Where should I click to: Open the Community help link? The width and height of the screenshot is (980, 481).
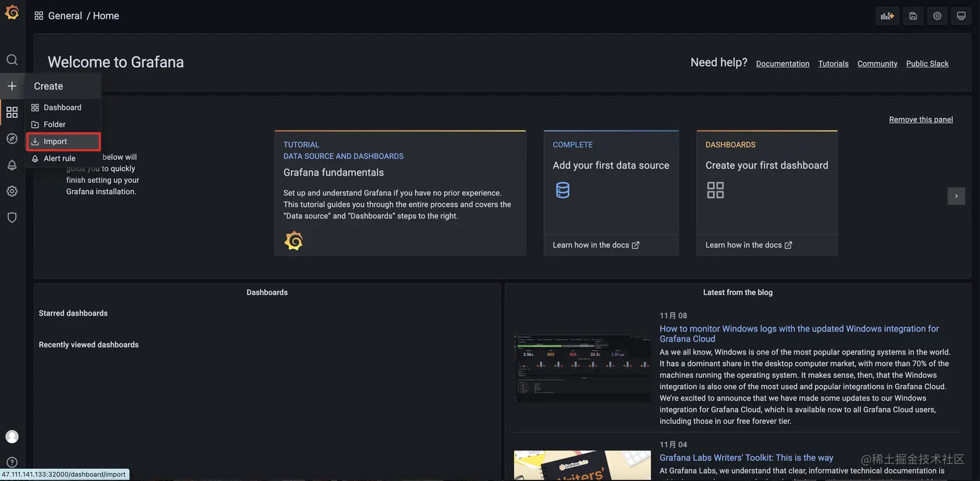point(877,64)
